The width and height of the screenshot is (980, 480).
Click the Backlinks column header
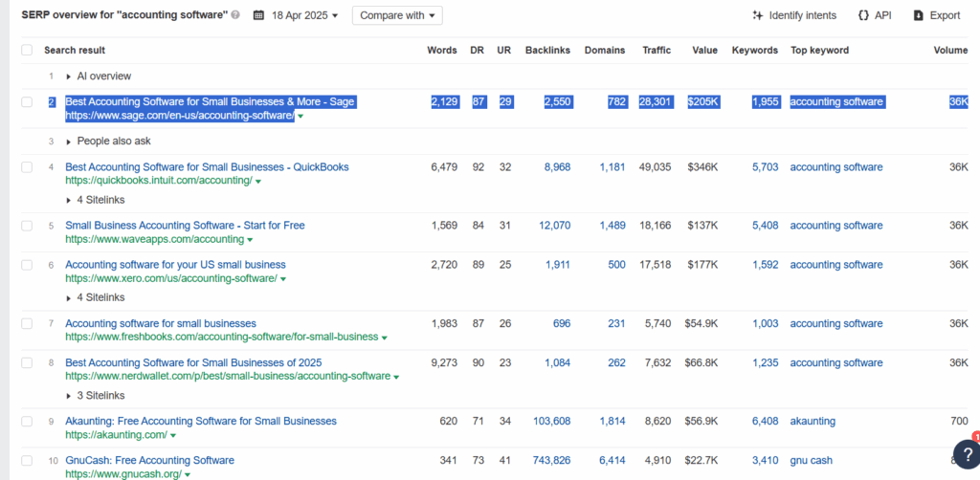[x=548, y=51]
